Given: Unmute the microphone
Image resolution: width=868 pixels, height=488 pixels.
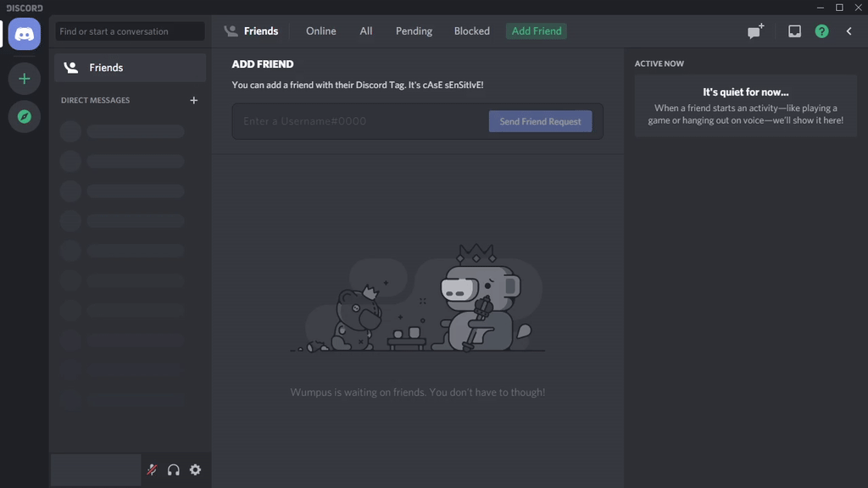Looking at the screenshot, I should tap(152, 469).
